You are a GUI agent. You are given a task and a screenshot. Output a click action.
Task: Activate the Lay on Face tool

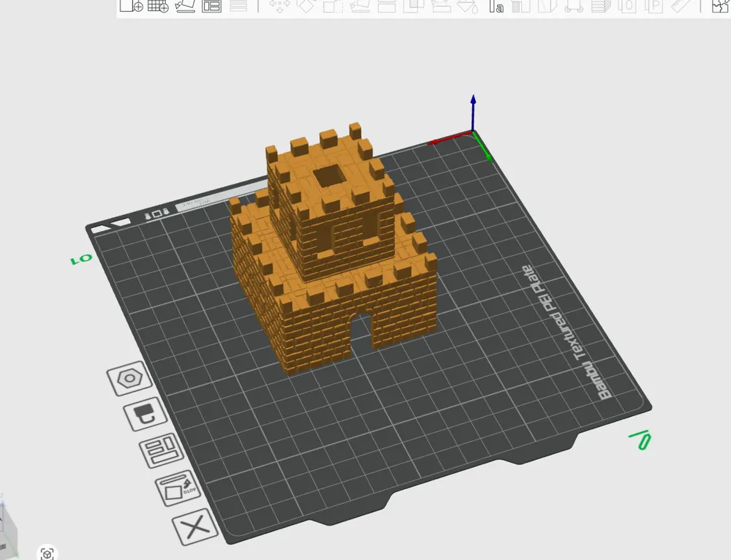[x=360, y=6]
